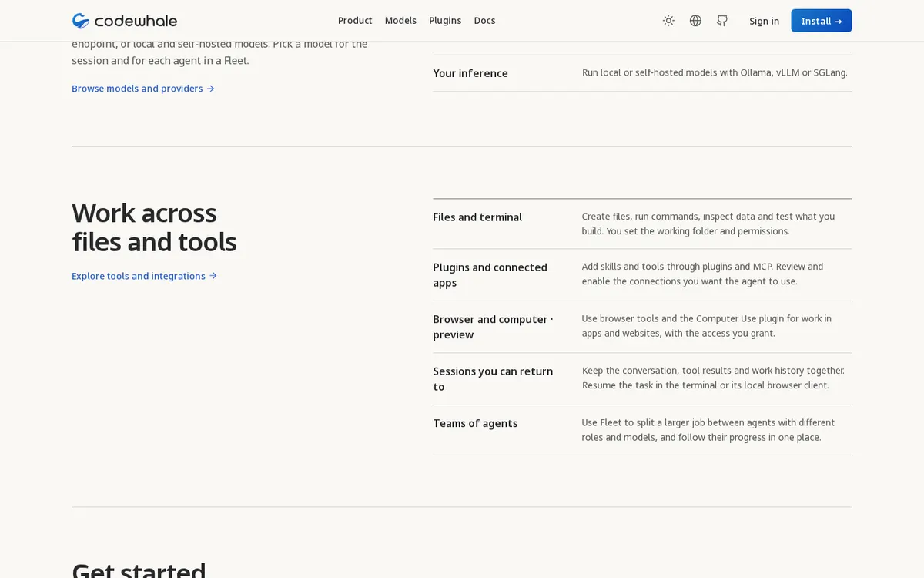
Task: Open the language globe icon
Action: coord(695,21)
